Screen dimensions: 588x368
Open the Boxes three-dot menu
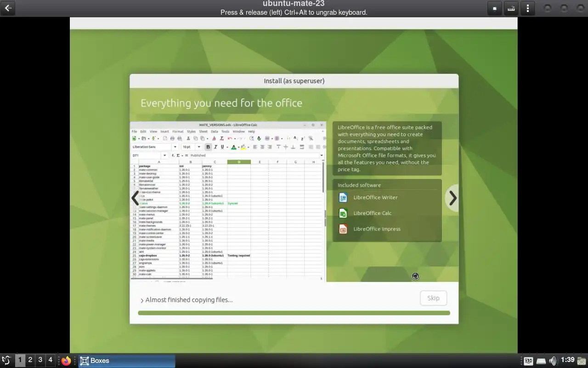(x=528, y=8)
